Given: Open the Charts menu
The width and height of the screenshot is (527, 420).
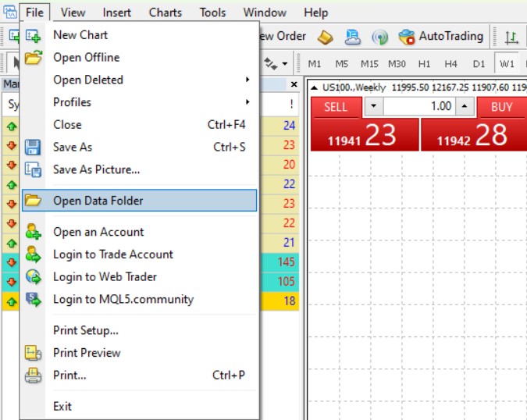Looking at the screenshot, I should pyautogui.click(x=165, y=12).
